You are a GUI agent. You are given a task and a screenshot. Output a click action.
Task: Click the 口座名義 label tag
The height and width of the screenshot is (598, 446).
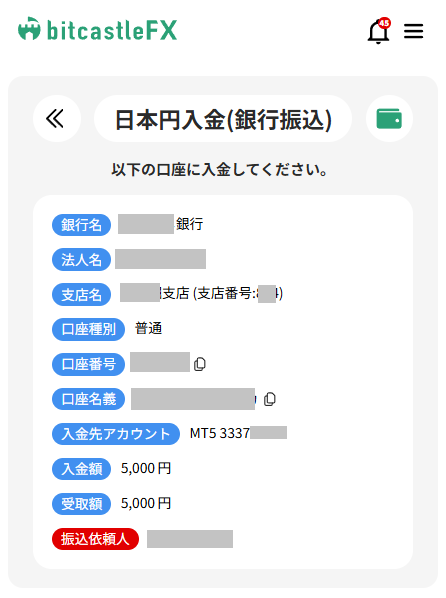[88, 399]
